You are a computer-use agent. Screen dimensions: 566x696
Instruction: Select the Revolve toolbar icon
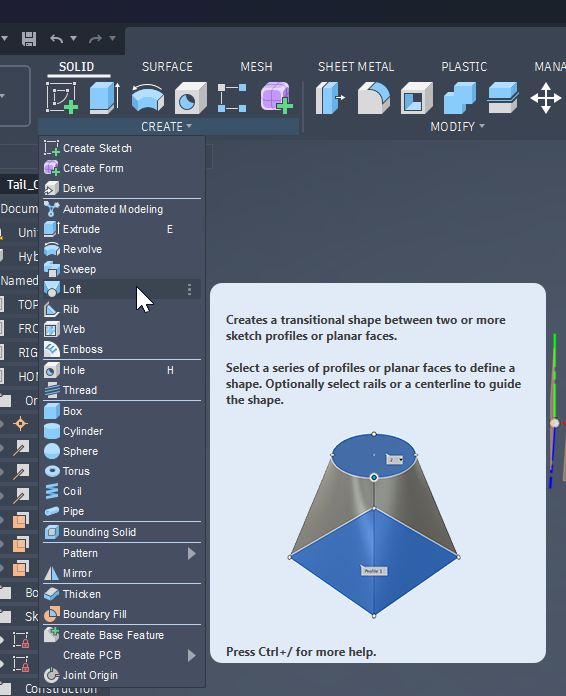pyautogui.click(x=148, y=98)
